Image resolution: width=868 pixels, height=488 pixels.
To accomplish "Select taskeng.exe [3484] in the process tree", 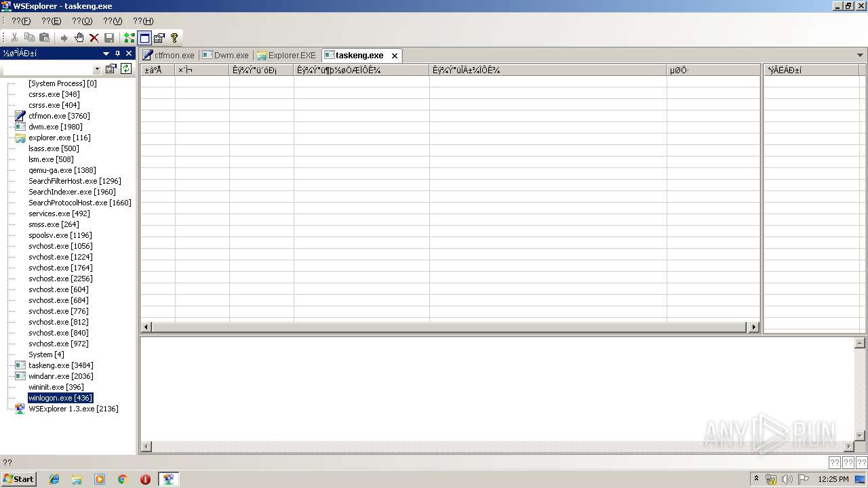I will click(x=61, y=365).
